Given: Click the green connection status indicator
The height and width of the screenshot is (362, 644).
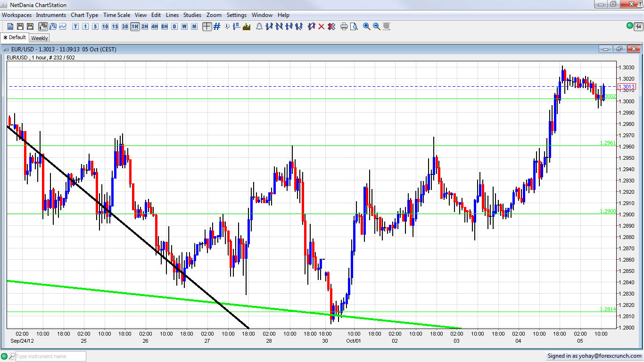Looking at the screenshot, I should coord(630,26).
